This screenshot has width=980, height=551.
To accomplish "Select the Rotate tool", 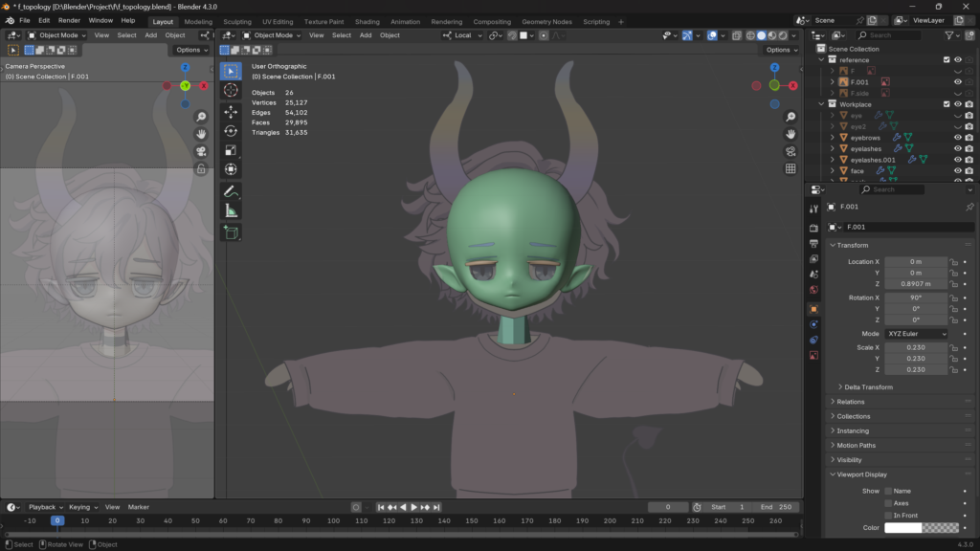I will click(x=231, y=131).
